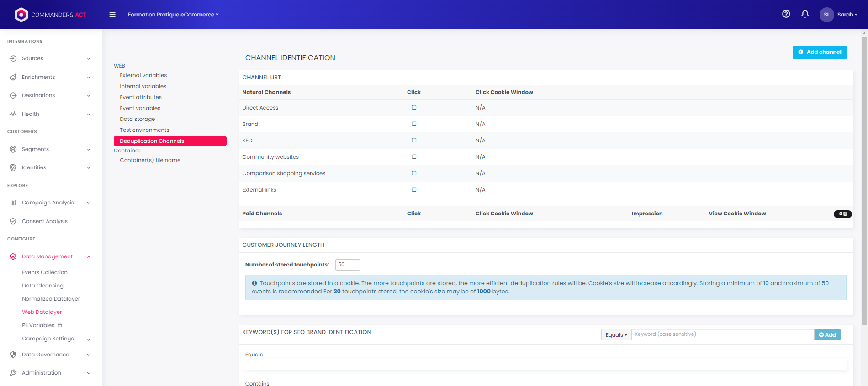Check the SEO channel Click checkbox
This screenshot has height=386, width=868.
414,141
